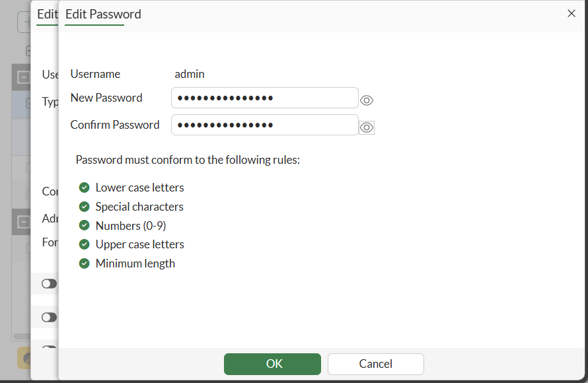
Task: Show the New Password text via eye icon
Action: [367, 100]
